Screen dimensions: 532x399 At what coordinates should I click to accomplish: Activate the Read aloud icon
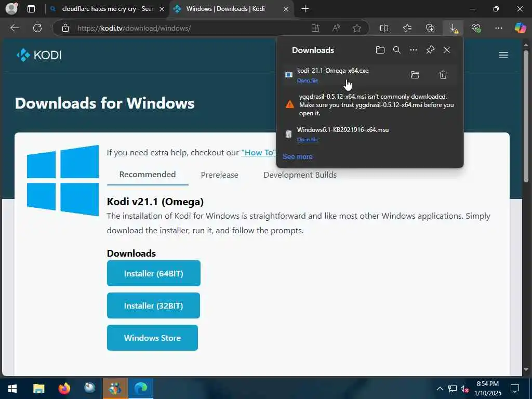(336, 28)
